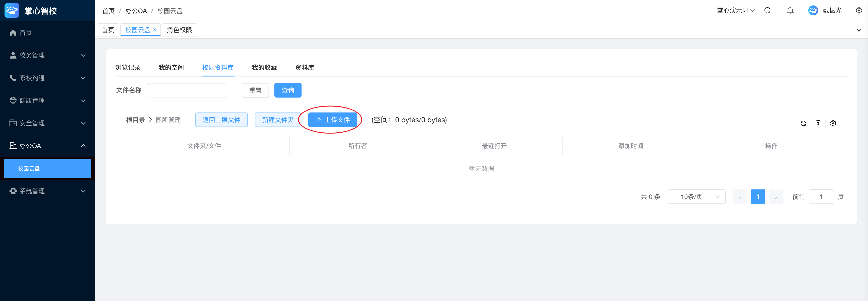This screenshot has width=868, height=301.
Task: Open the gear settings icon in top header
Action: (x=859, y=10)
